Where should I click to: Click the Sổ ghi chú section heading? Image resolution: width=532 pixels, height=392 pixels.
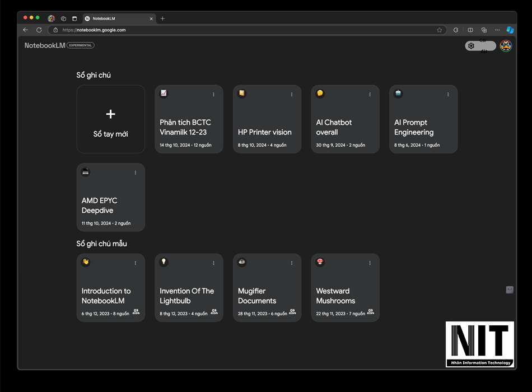point(94,76)
